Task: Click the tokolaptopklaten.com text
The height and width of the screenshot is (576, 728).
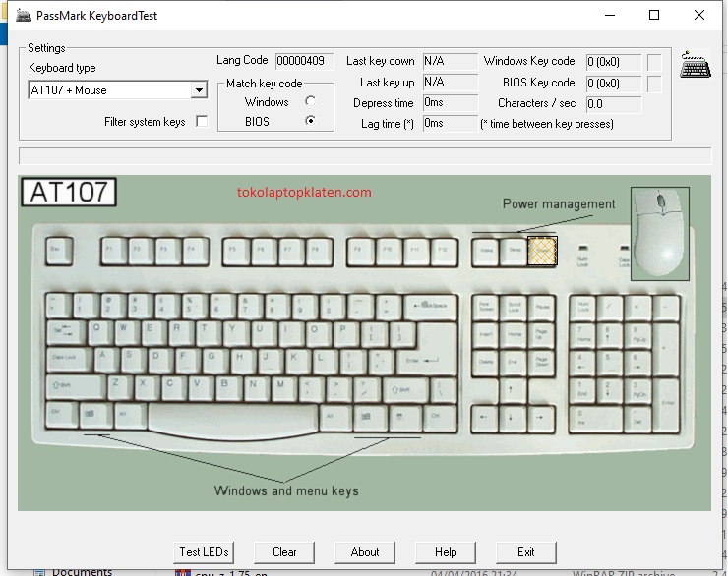Action: [x=304, y=192]
